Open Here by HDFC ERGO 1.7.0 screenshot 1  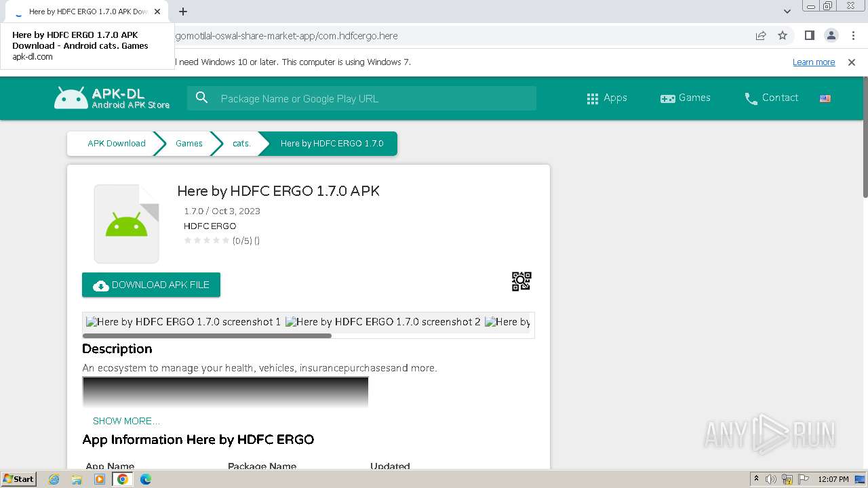click(183, 322)
